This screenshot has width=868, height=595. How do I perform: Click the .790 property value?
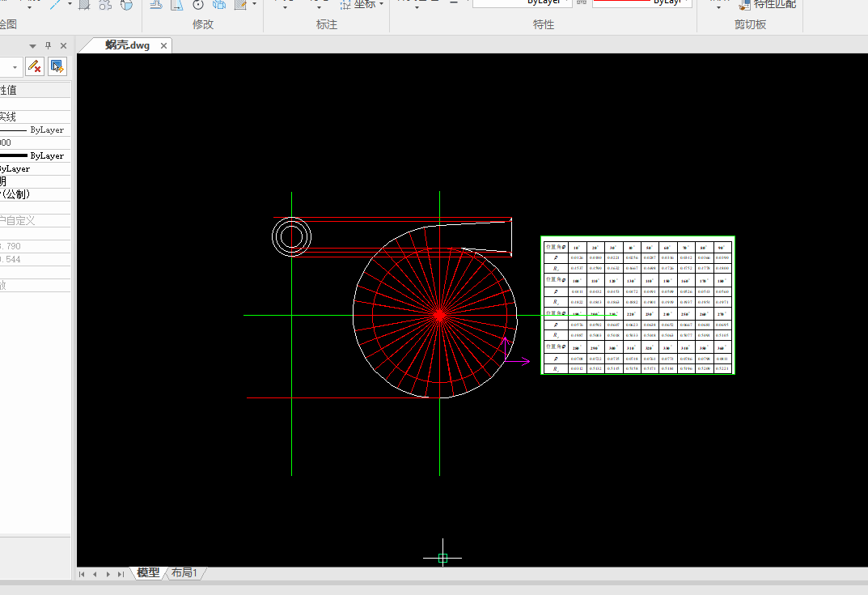point(36,246)
